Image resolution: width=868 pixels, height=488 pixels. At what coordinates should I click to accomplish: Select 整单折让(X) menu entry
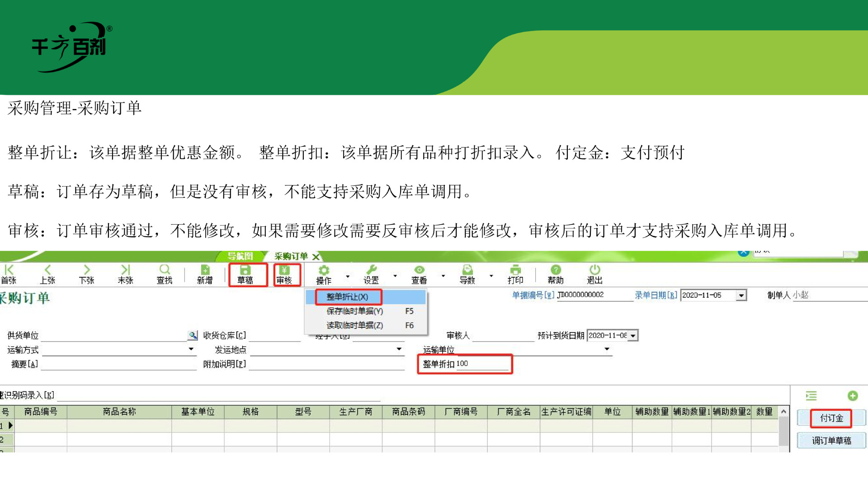click(x=347, y=297)
